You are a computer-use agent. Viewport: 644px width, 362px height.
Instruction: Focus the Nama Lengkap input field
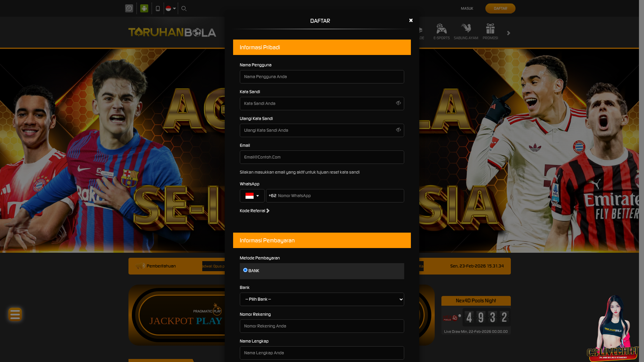[x=322, y=353]
